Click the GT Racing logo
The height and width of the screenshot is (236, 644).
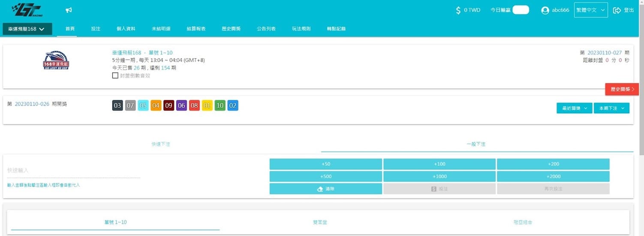28,9
